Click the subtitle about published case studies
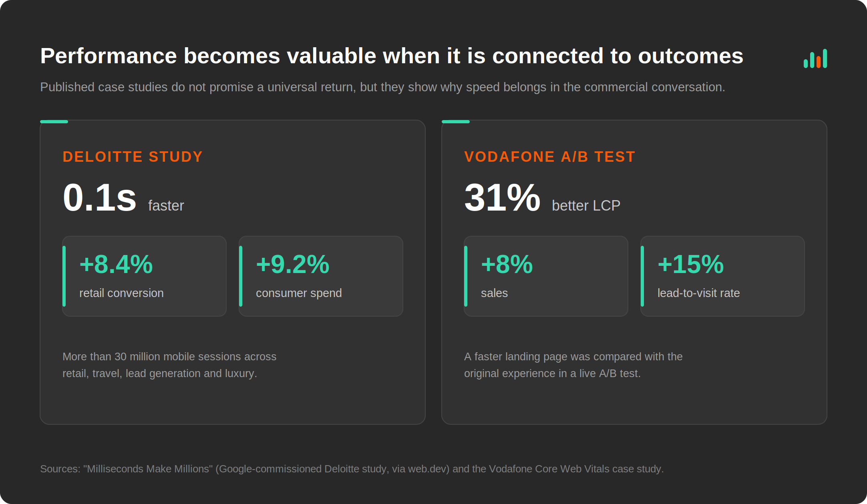Image resolution: width=867 pixels, height=504 pixels. [382, 87]
